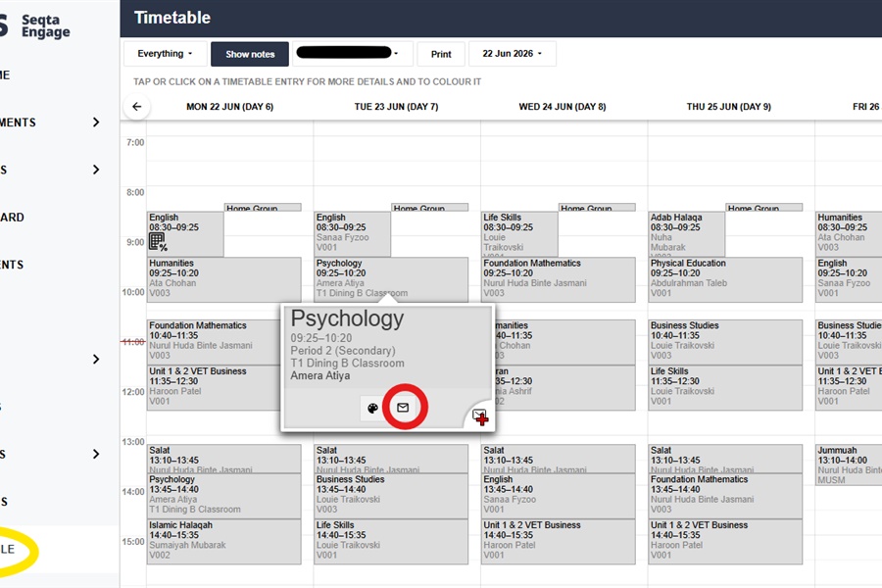The width and height of the screenshot is (882, 588).
Task: Open Wednesday Life Skills 08:30 entry
Action: [x=519, y=234]
